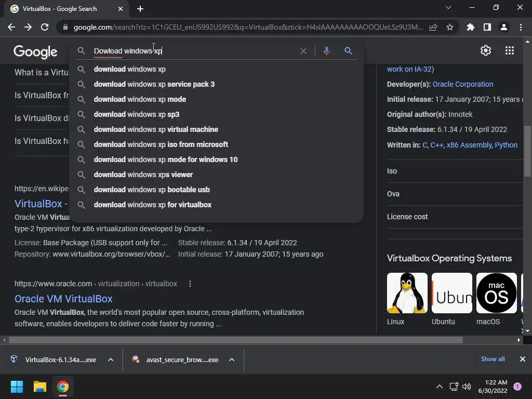Open Windows Start menu
The image size is (532, 399).
17,387
